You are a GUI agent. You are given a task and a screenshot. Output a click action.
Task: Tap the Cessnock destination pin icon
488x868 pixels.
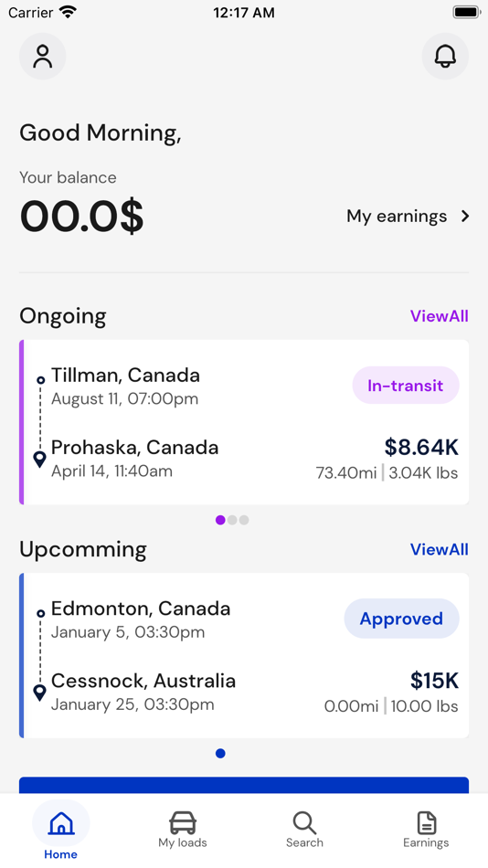tap(39, 693)
